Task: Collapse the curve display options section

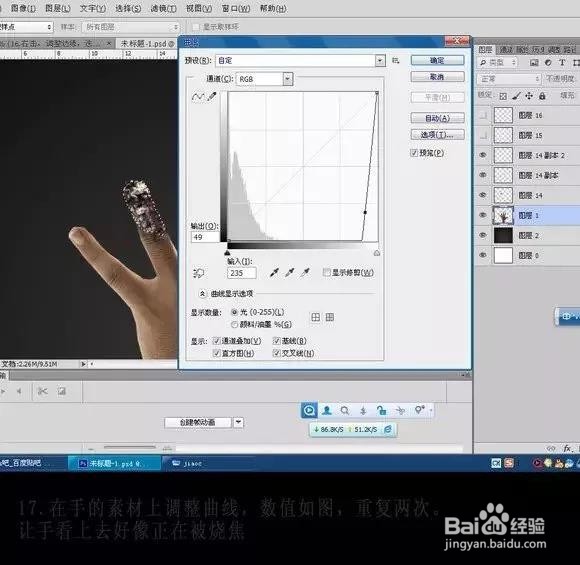Action: click(x=202, y=294)
